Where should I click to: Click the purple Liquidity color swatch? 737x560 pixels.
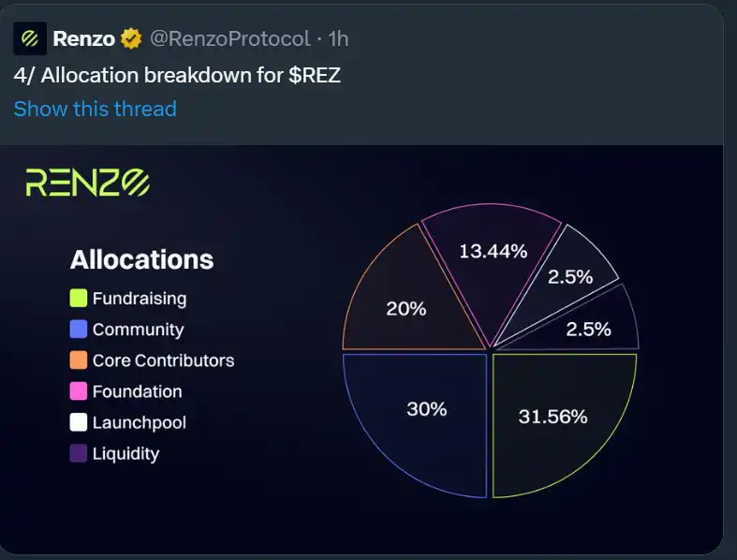79,453
